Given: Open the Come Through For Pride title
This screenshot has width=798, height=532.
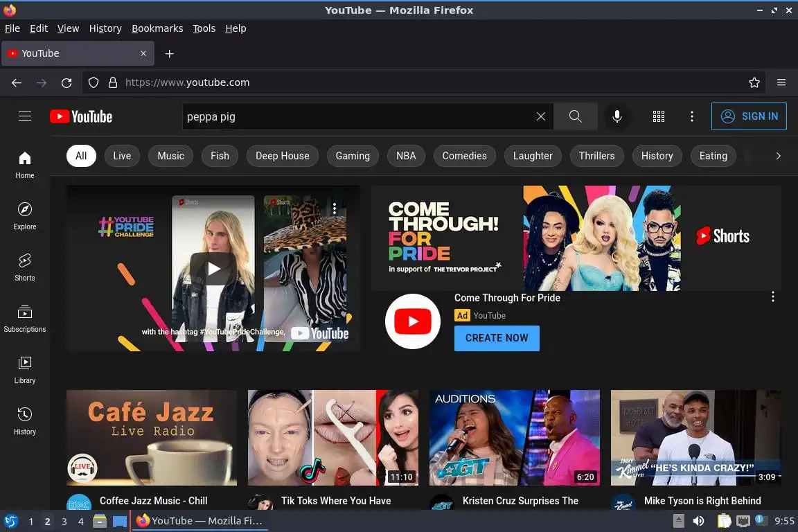Looking at the screenshot, I should tap(507, 298).
